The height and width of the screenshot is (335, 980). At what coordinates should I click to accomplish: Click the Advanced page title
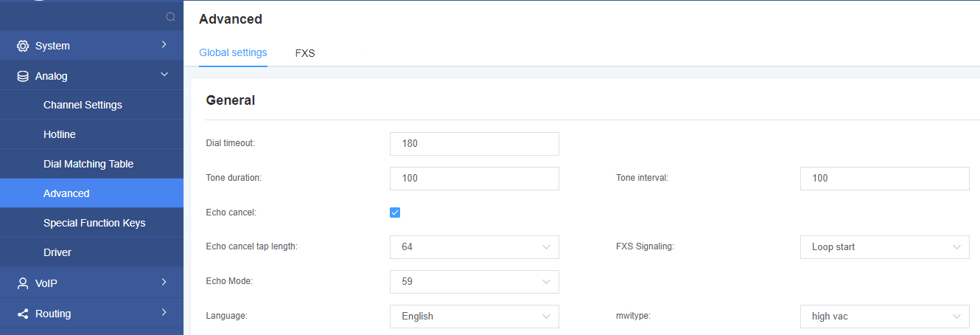coord(231,19)
